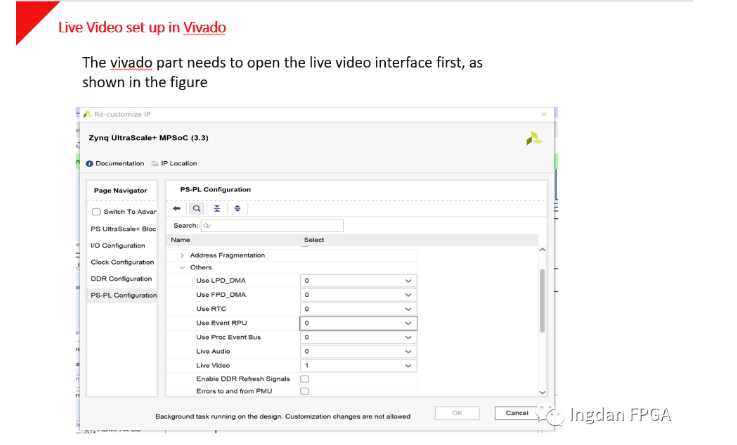The width and height of the screenshot is (737, 445).
Task: Click the Page Navigator heading
Action: (x=120, y=190)
